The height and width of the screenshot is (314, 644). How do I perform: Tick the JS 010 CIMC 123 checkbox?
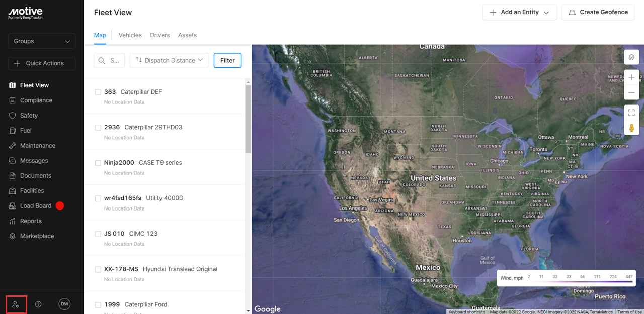tap(98, 234)
